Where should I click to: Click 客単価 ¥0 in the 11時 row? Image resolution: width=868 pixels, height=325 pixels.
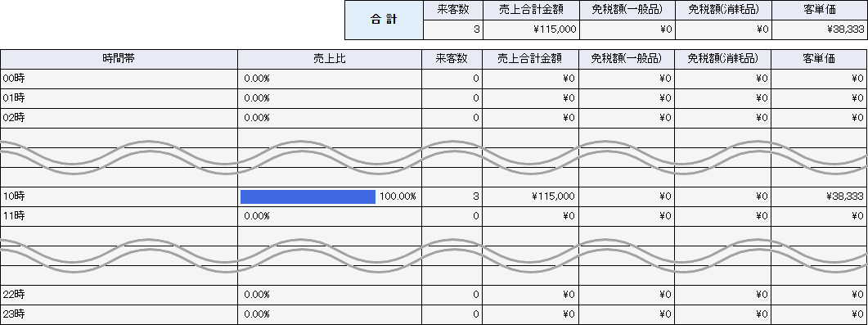[858, 216]
